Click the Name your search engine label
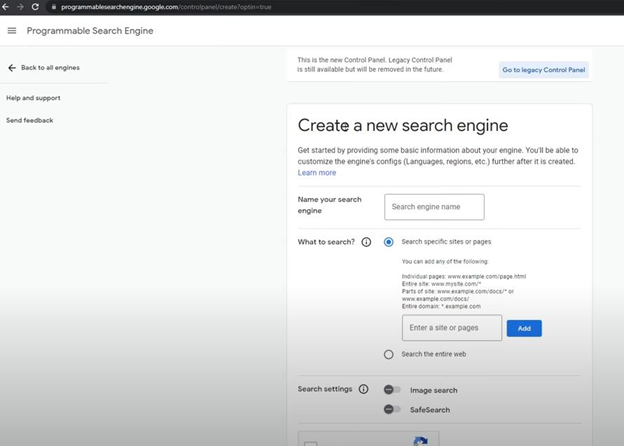 pyautogui.click(x=330, y=205)
